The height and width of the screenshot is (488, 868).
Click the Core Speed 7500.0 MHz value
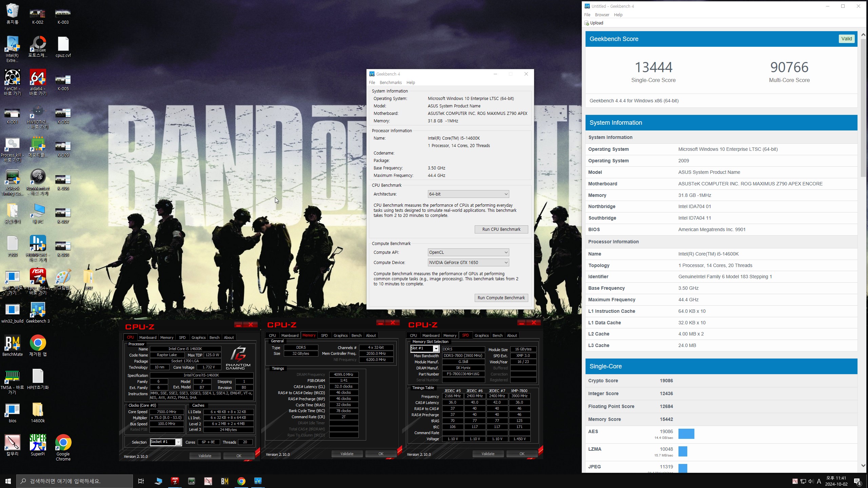[x=166, y=412]
